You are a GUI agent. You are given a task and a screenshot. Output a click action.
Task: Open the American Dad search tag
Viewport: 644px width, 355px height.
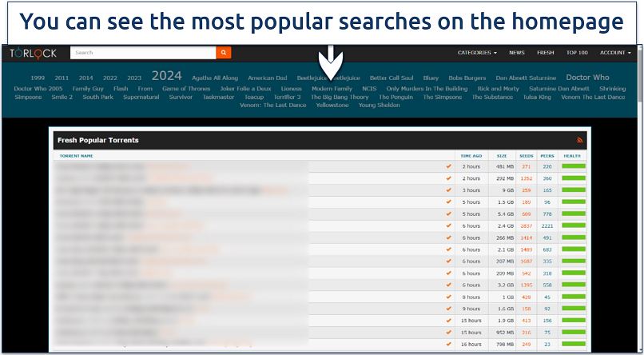pos(268,78)
